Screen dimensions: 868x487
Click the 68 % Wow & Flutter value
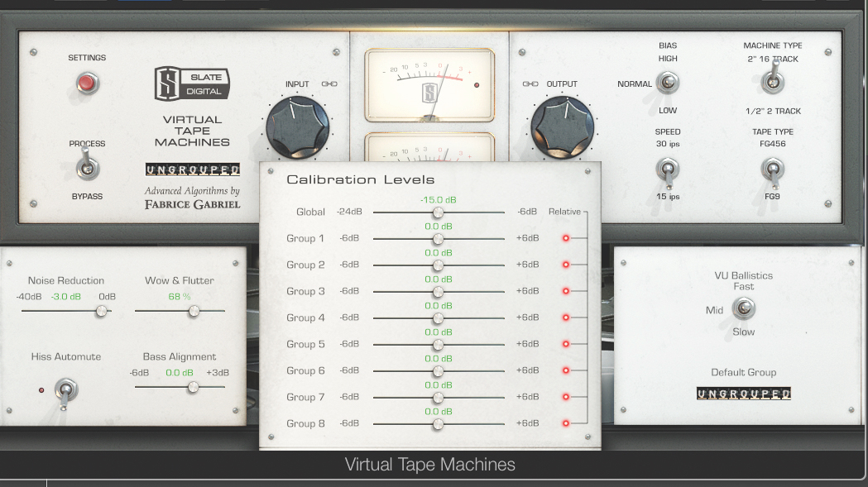[180, 297]
